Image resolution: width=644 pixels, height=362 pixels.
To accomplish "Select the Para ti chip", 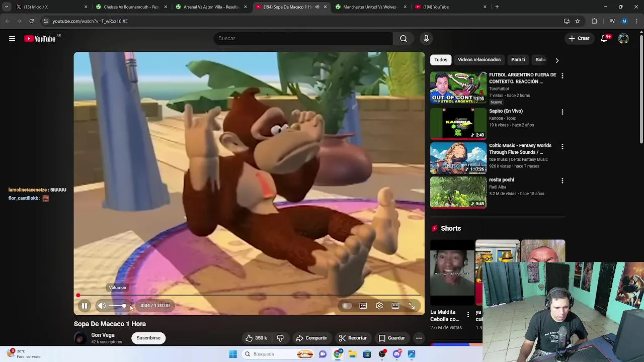I will point(518,60).
